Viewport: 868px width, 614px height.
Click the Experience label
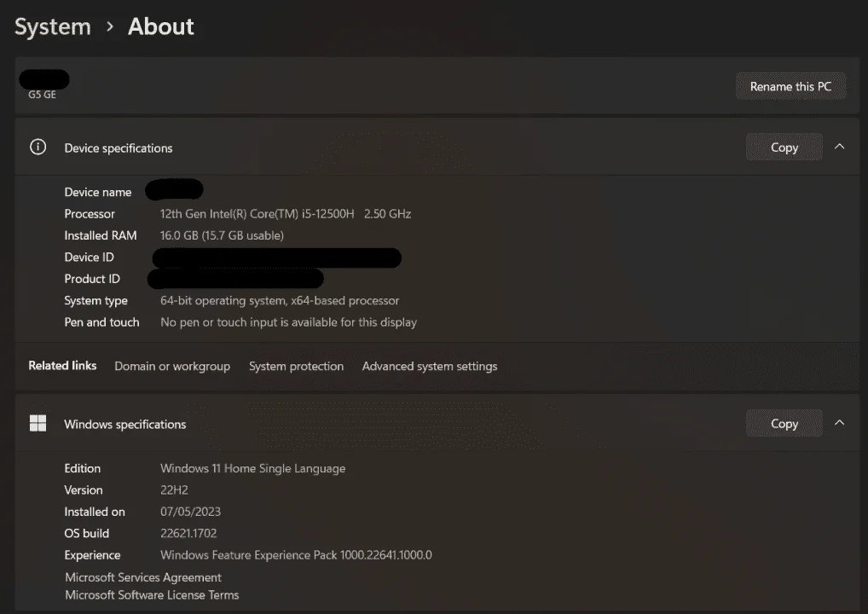tap(92, 555)
